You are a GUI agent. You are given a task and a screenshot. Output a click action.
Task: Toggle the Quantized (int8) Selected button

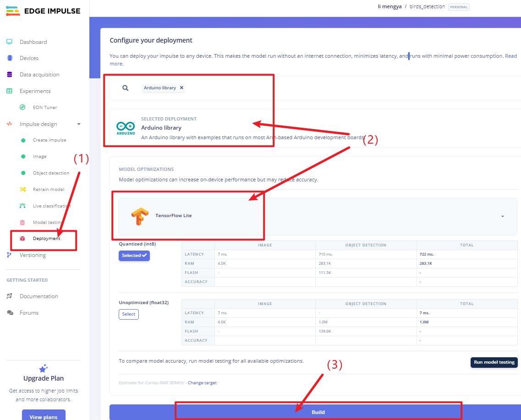[134, 255]
